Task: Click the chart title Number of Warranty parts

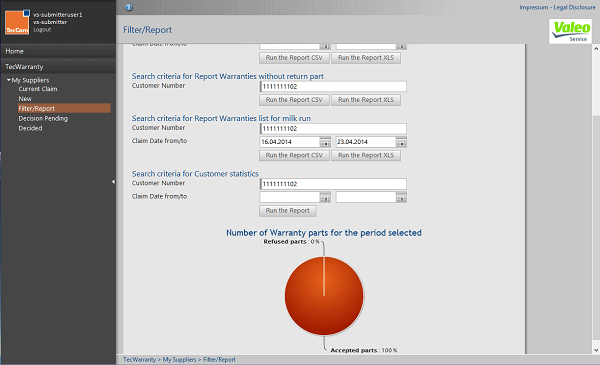Action: pos(324,233)
